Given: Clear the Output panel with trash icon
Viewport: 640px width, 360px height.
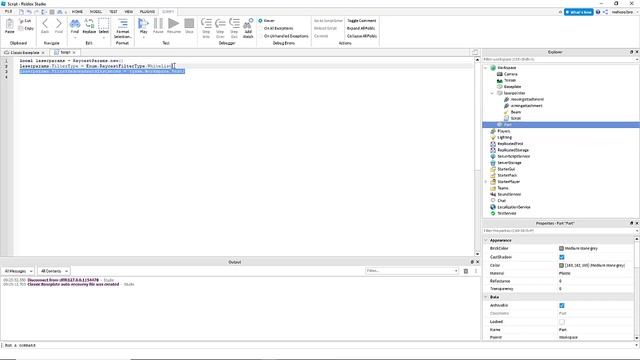Looking at the screenshot, I should click(466, 271).
